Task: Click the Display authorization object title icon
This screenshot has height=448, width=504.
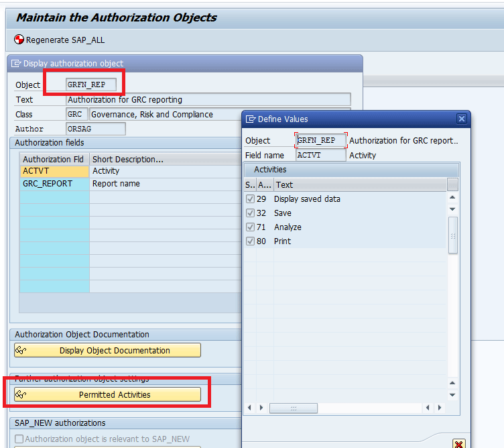Action: (x=16, y=64)
